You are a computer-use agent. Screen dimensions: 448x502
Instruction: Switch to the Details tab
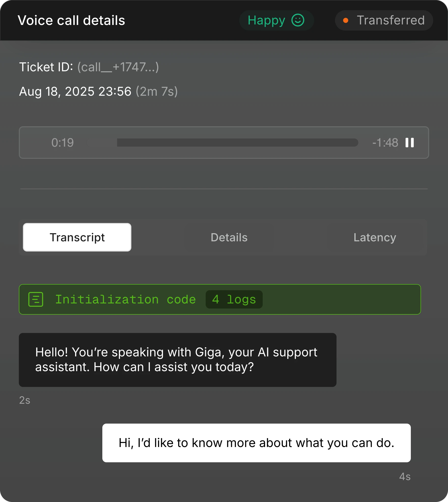(x=229, y=237)
